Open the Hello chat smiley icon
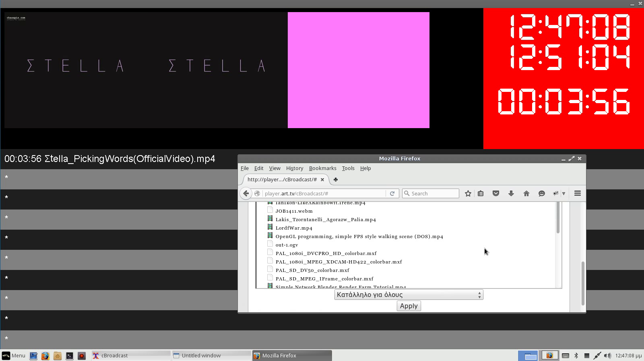Image resolution: width=644 pixels, height=361 pixels. 542,193
